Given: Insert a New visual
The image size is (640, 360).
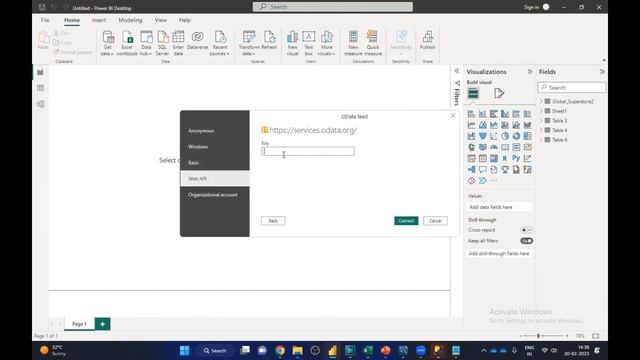Looking at the screenshot, I should point(293,43).
